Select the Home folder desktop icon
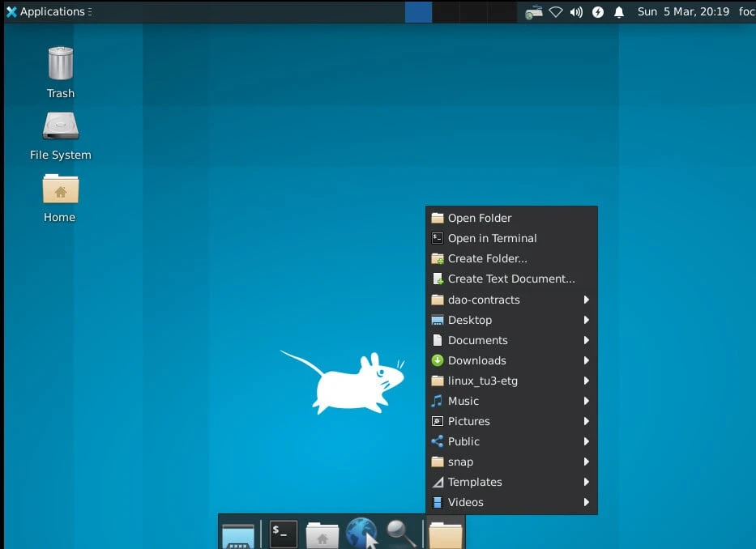The height and width of the screenshot is (549, 756). point(60,189)
